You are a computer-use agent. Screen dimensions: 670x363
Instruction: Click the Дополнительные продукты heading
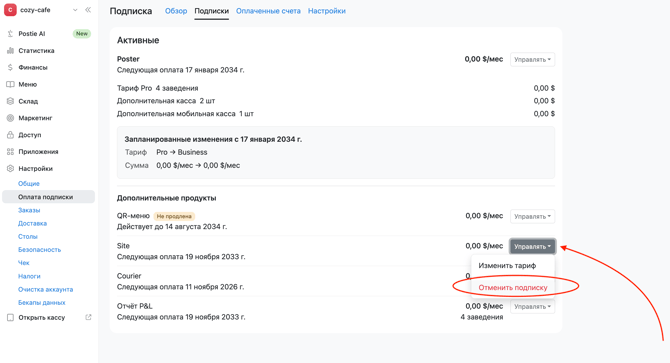pos(167,198)
